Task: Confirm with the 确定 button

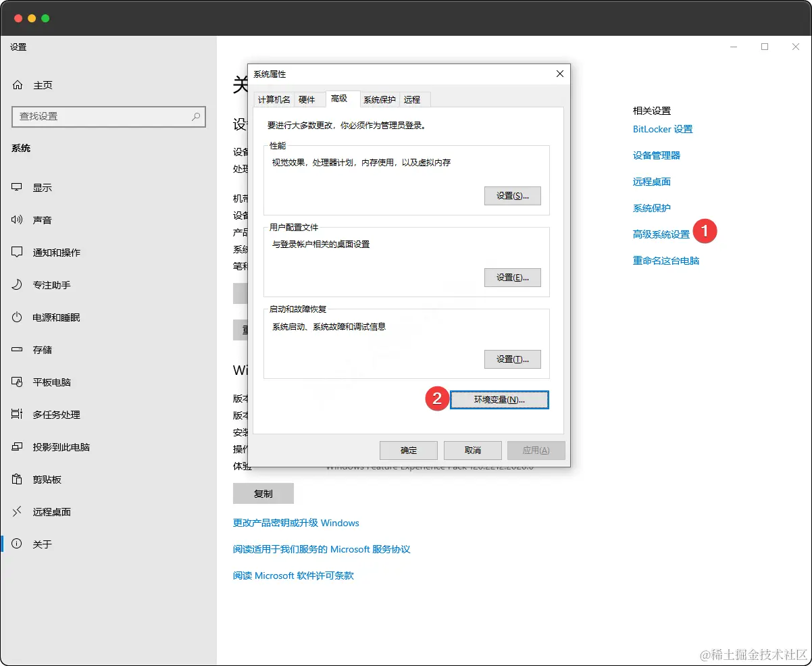Action: click(x=409, y=451)
